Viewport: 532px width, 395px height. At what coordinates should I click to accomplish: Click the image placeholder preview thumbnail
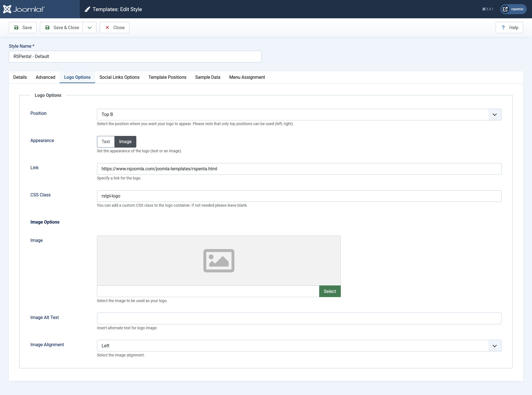click(x=219, y=261)
